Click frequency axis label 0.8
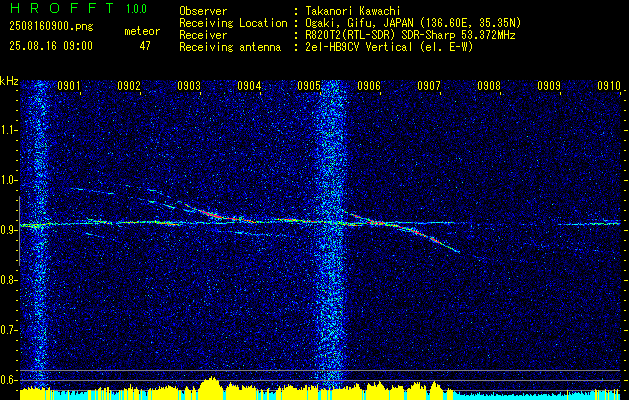629x400 pixels. coord(8,280)
